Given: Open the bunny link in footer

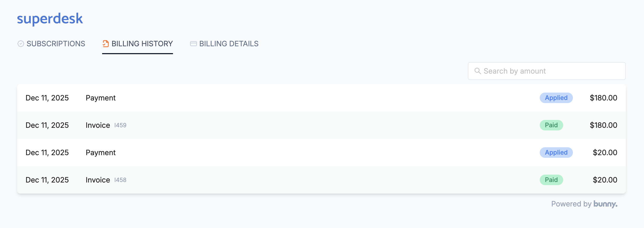Looking at the screenshot, I should (x=605, y=204).
